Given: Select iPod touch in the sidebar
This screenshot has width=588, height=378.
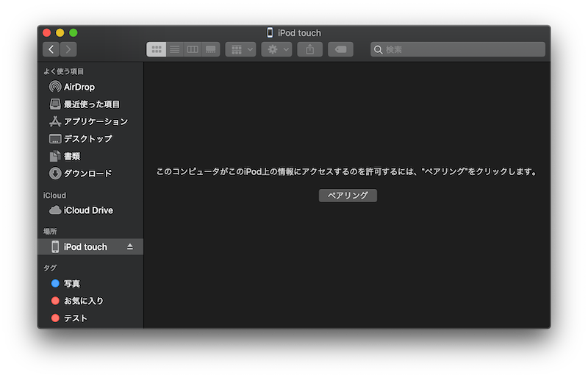Looking at the screenshot, I should point(90,246).
